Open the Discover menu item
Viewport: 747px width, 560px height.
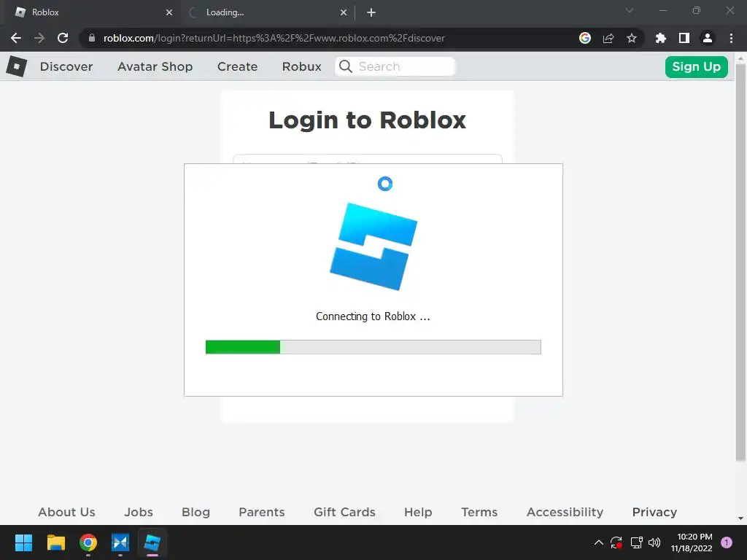66,66
